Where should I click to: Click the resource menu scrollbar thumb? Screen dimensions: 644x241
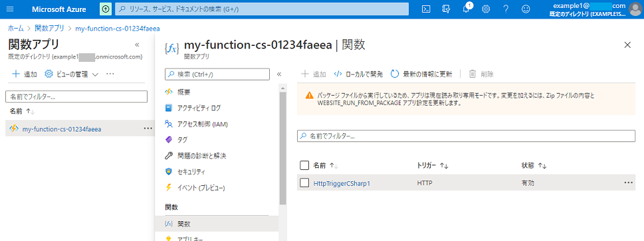click(283, 148)
